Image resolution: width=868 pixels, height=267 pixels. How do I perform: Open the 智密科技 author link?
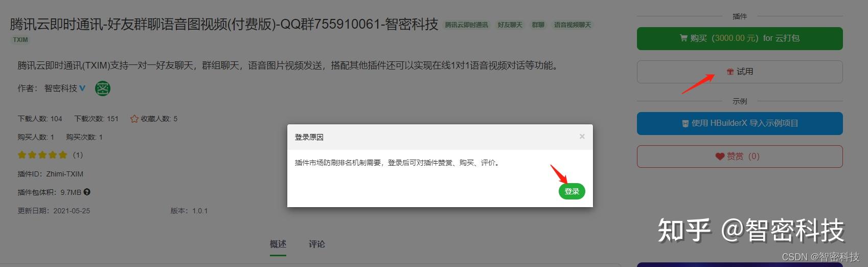pos(61,88)
